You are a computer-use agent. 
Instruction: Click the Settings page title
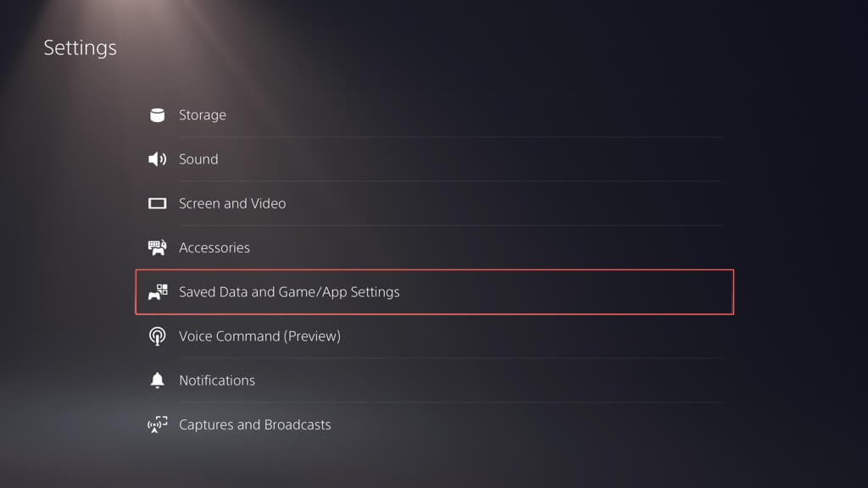[x=81, y=48]
